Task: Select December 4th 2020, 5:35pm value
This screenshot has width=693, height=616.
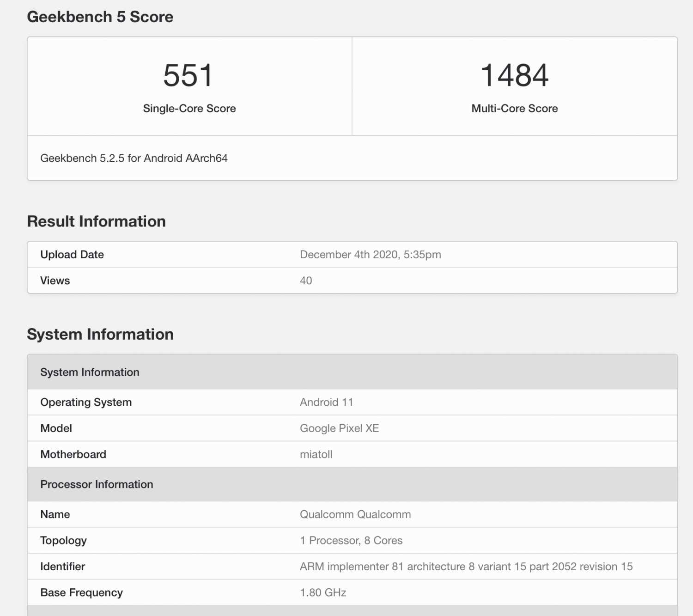Action: tap(371, 255)
